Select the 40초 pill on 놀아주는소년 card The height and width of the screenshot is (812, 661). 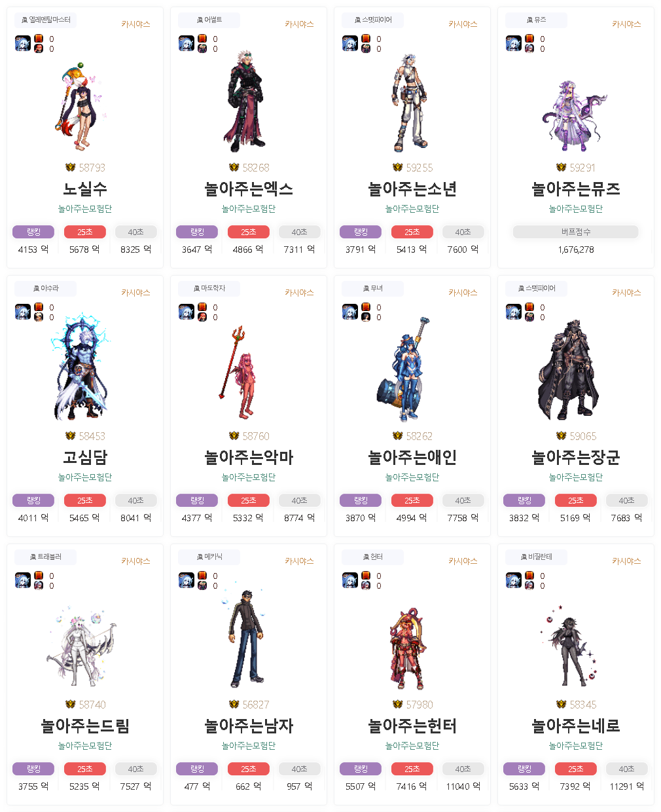pyautogui.click(x=463, y=232)
